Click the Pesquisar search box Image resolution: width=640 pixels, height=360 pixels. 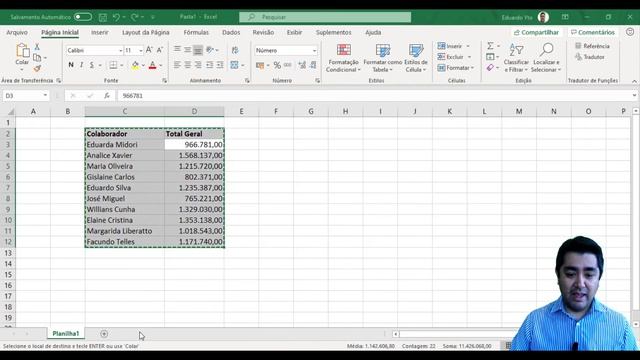[325, 17]
